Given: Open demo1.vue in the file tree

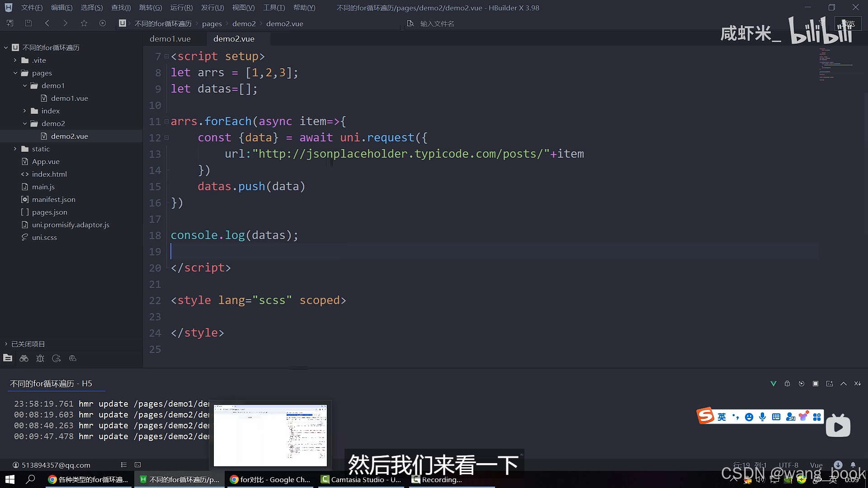Looking at the screenshot, I should [69, 98].
